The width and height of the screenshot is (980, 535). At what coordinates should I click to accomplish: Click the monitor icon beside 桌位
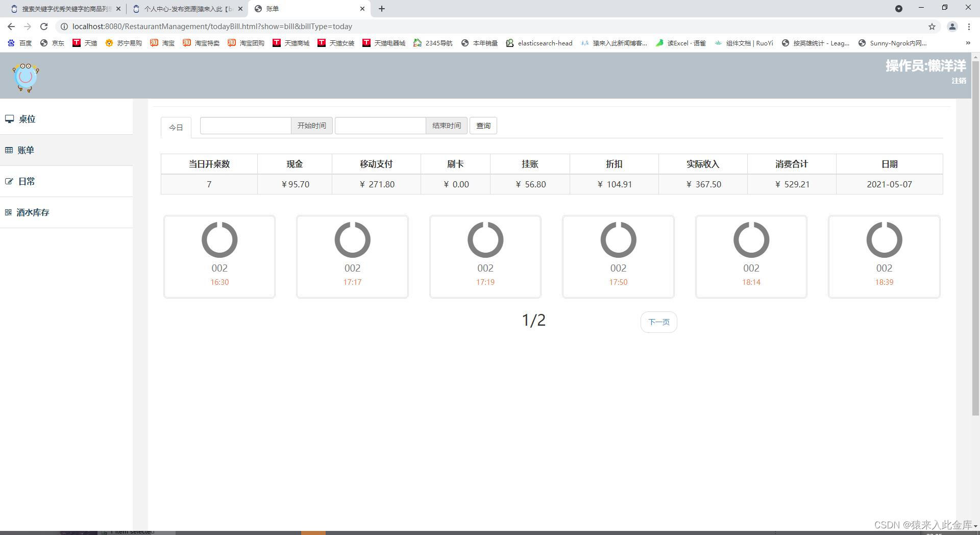pos(9,119)
